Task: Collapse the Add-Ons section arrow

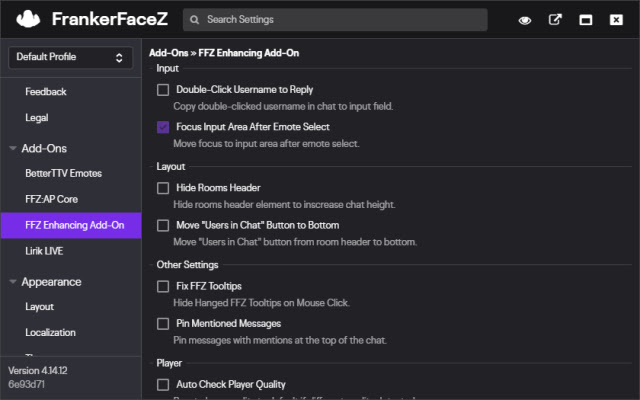Action: (x=12, y=148)
